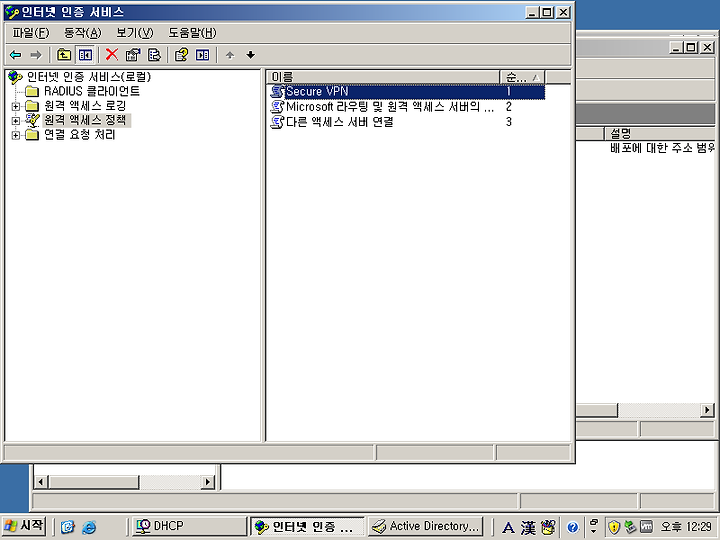Switch to Active Directory taskbar button
Viewport: 720px width, 540px height.
point(426,526)
